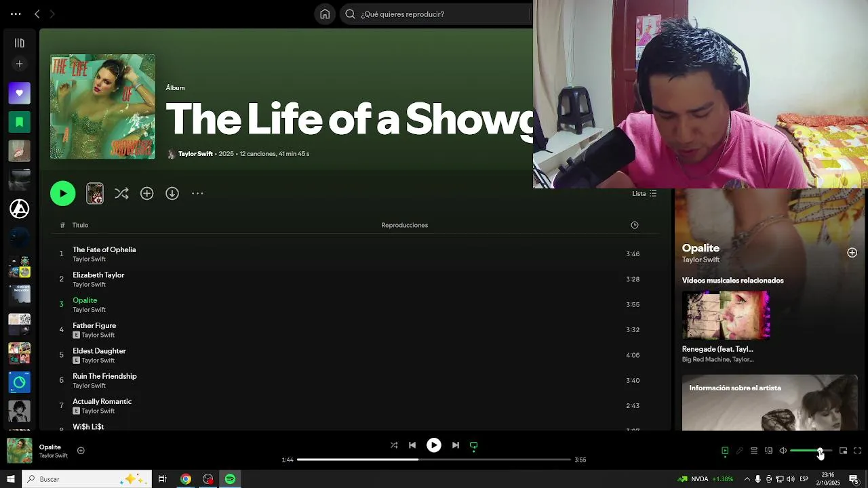This screenshot has width=868, height=488.
Task: Click the white play button in player bar
Action: (x=434, y=445)
